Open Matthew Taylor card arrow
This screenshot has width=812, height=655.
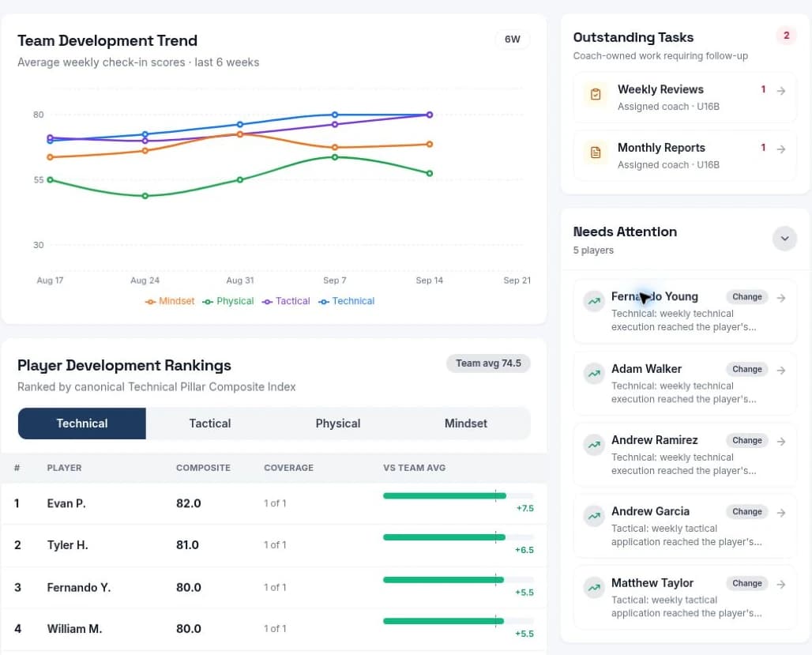point(781,585)
